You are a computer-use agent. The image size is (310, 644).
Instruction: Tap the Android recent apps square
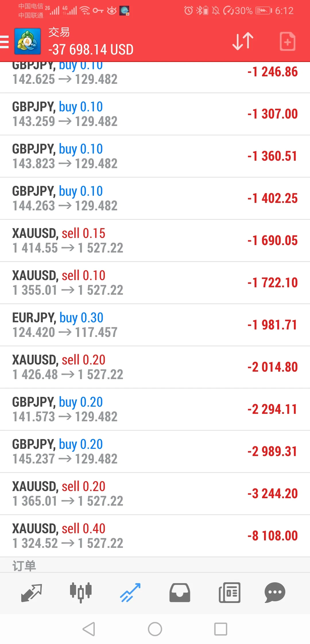221,629
